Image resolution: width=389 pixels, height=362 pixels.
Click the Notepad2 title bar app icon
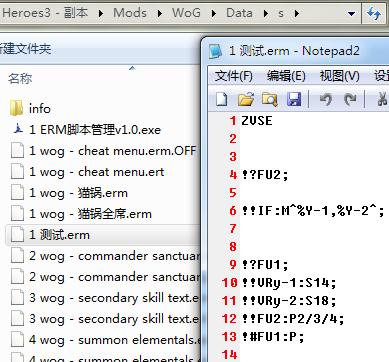pyautogui.click(x=215, y=51)
